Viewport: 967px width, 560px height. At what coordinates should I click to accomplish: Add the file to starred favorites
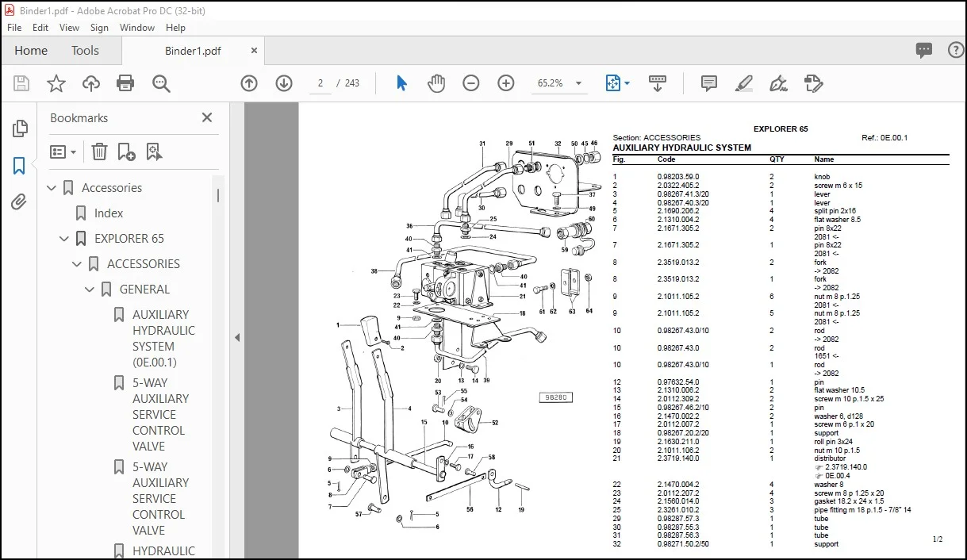point(56,83)
